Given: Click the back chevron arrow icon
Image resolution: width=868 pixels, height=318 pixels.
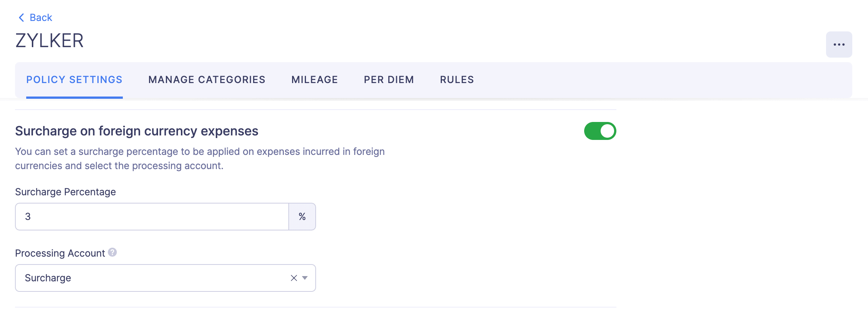Looking at the screenshot, I should tap(21, 17).
